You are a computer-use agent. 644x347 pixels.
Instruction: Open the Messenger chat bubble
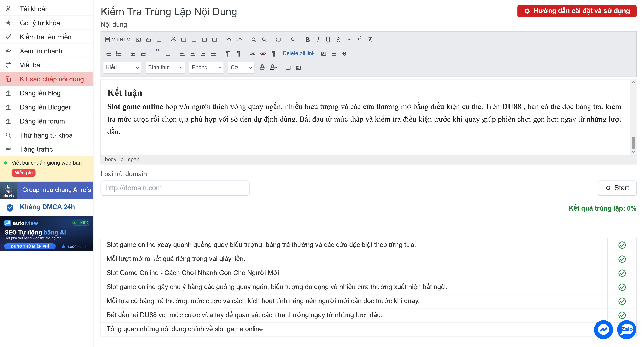(x=604, y=330)
